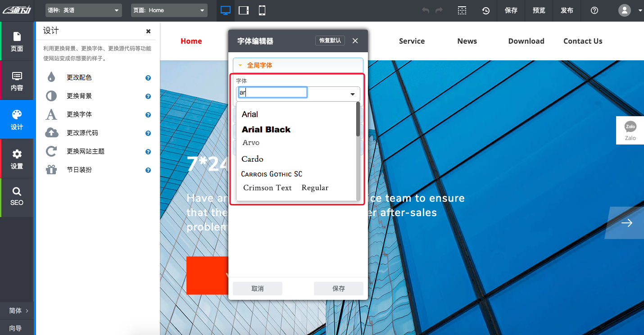Open the 页面 Home page dropdown
The image size is (644, 335).
pos(169,10)
